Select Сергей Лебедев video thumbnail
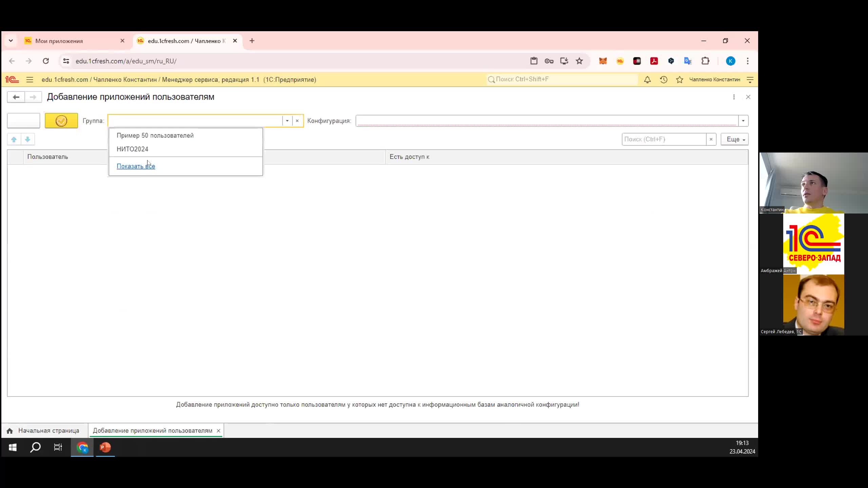 tap(813, 305)
